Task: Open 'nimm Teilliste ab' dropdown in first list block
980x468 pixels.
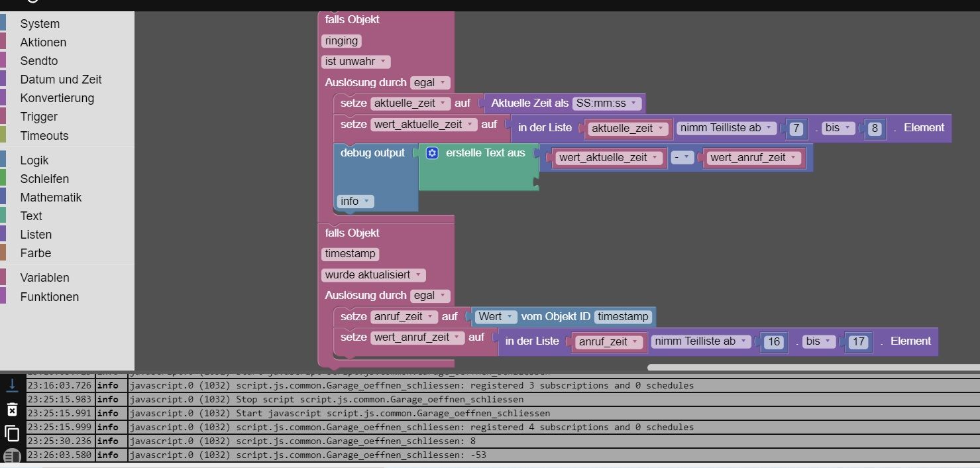Action: point(726,128)
